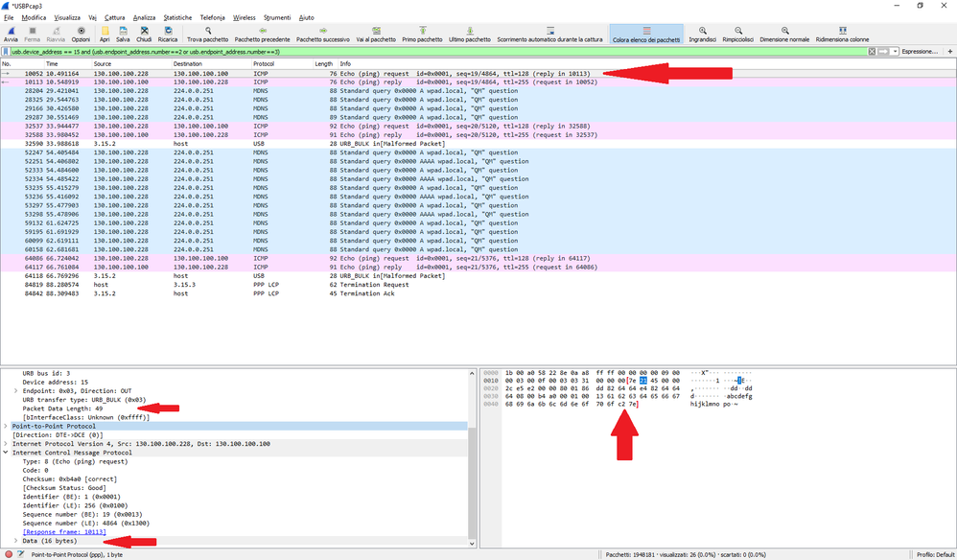Close the capture file with Chiudi
Screen dimensions: 957x560
click(144, 35)
